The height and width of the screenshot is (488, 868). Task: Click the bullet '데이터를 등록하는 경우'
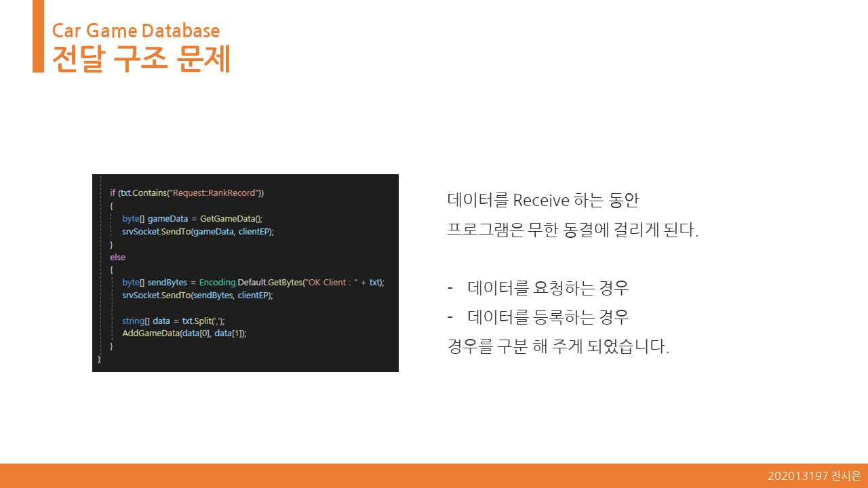(x=548, y=317)
